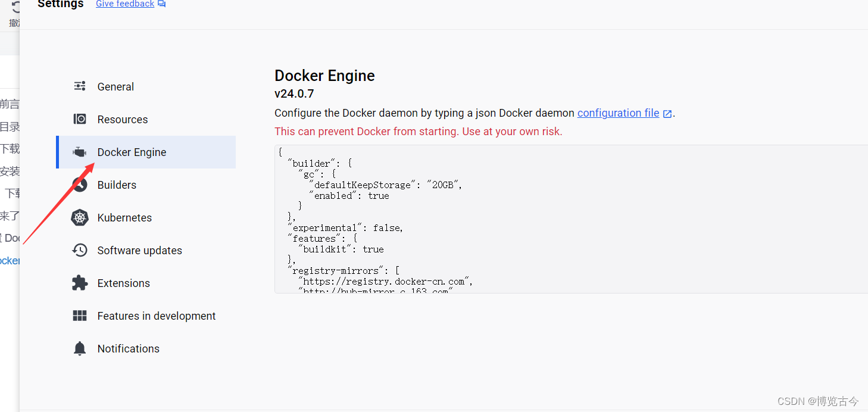Click inside the daemon JSON editor

click(571, 219)
